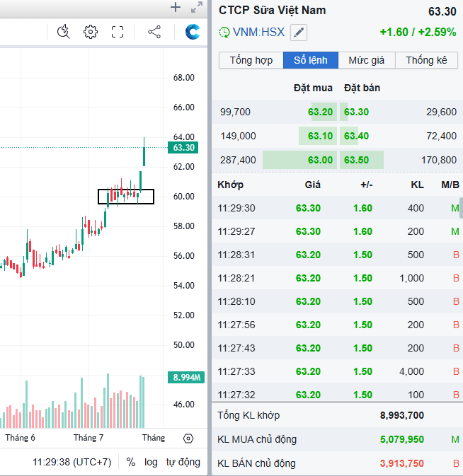Click the order list scrollbar
The height and width of the screenshot is (476, 463).
point(461,209)
